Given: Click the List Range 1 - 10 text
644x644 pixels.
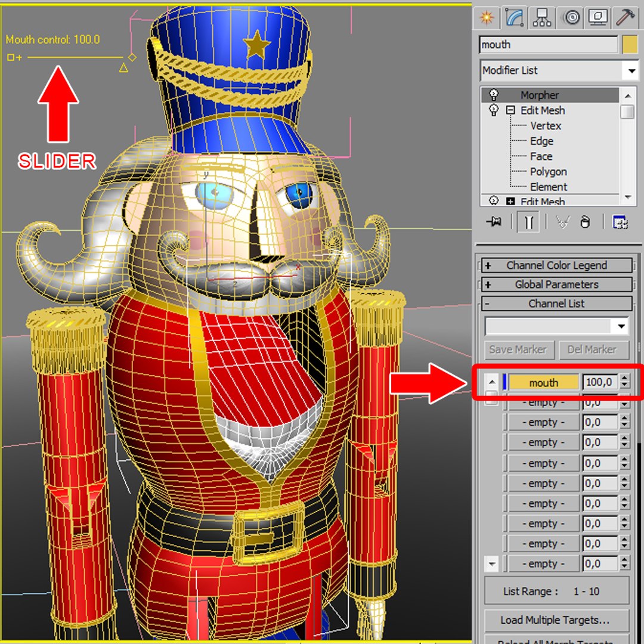Looking at the screenshot, I should [x=551, y=592].
